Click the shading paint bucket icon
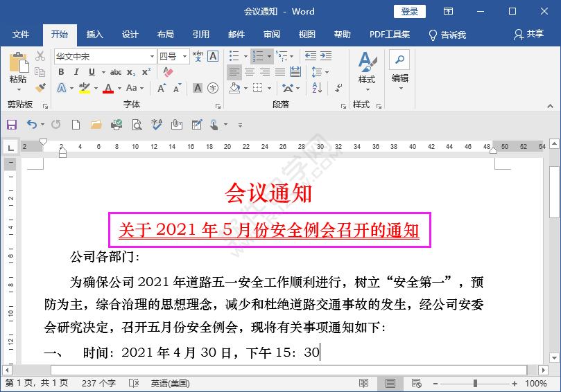This screenshot has width=561, height=392. (x=234, y=87)
